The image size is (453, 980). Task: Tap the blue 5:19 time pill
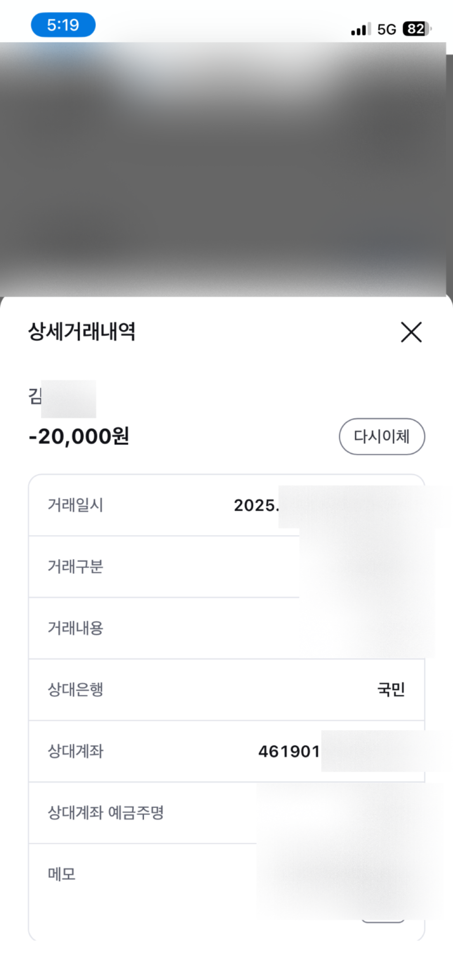[63, 25]
